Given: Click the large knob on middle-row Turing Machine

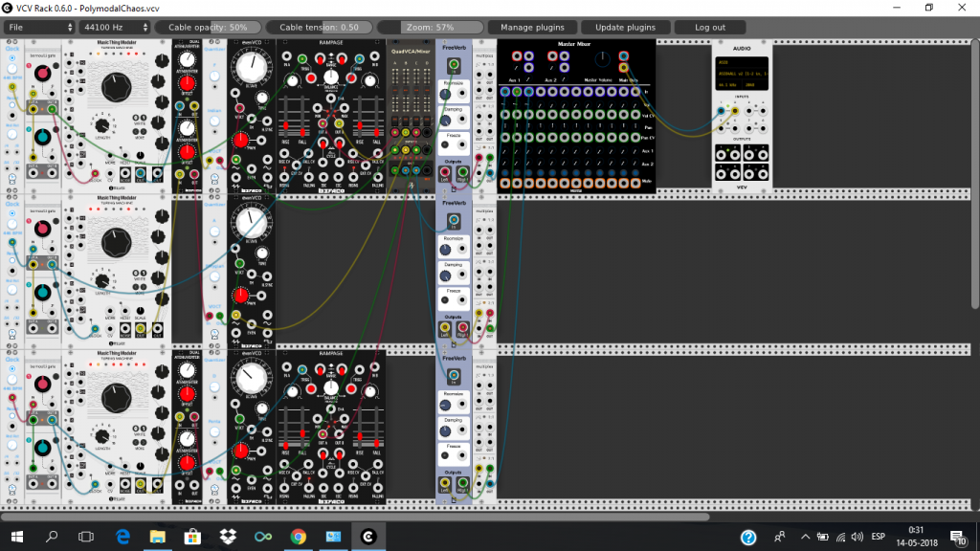Looking at the screenshot, I should (116, 242).
